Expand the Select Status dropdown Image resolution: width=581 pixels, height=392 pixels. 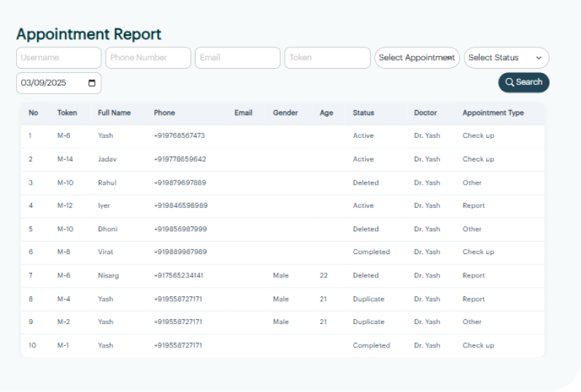[x=506, y=58]
